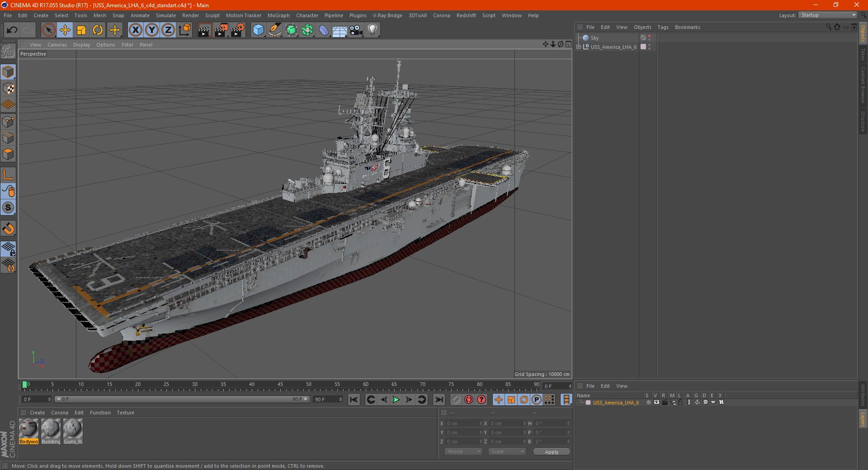Click the Sky object layer color swatch

click(x=643, y=38)
